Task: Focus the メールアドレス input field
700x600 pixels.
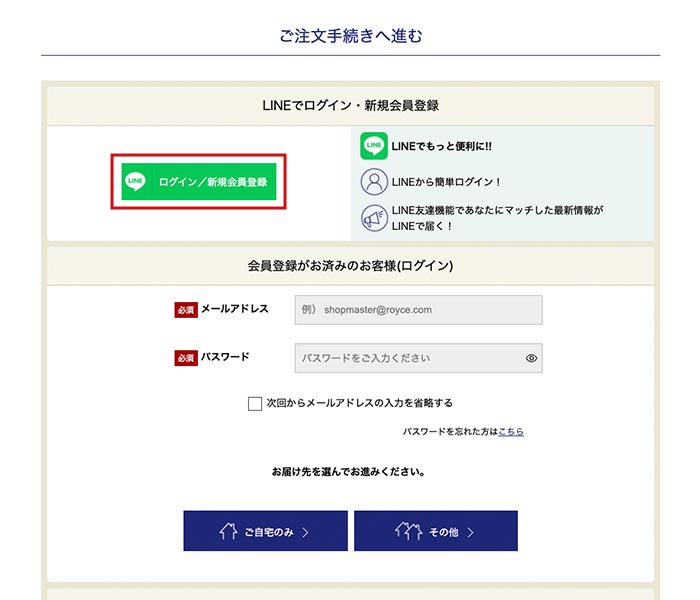Action: [x=418, y=310]
